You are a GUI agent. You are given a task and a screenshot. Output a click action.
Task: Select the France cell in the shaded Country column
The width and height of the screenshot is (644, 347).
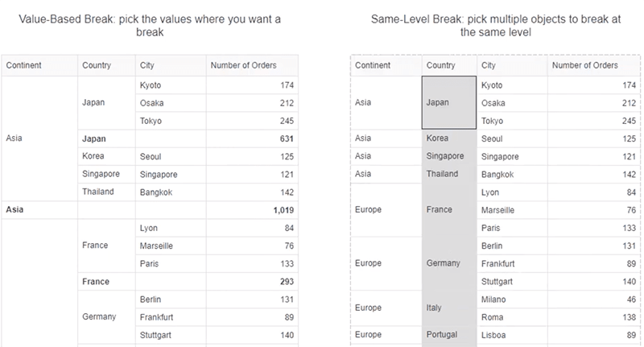(449, 210)
